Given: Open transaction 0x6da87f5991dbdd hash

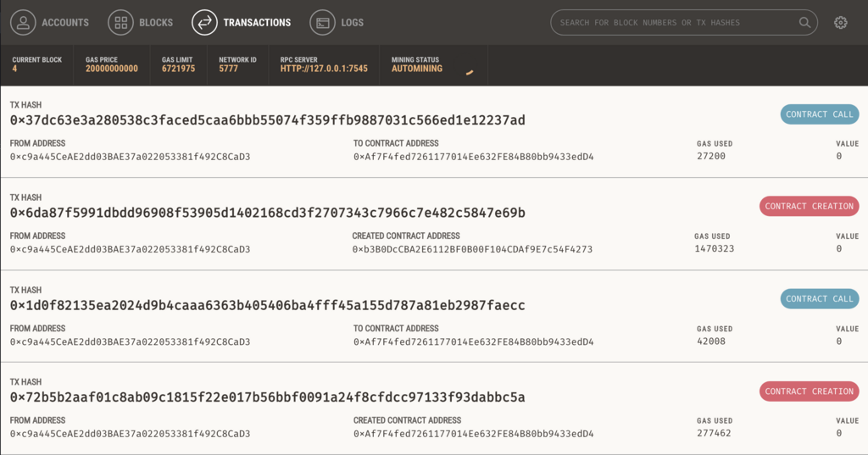Looking at the screenshot, I should [267, 213].
